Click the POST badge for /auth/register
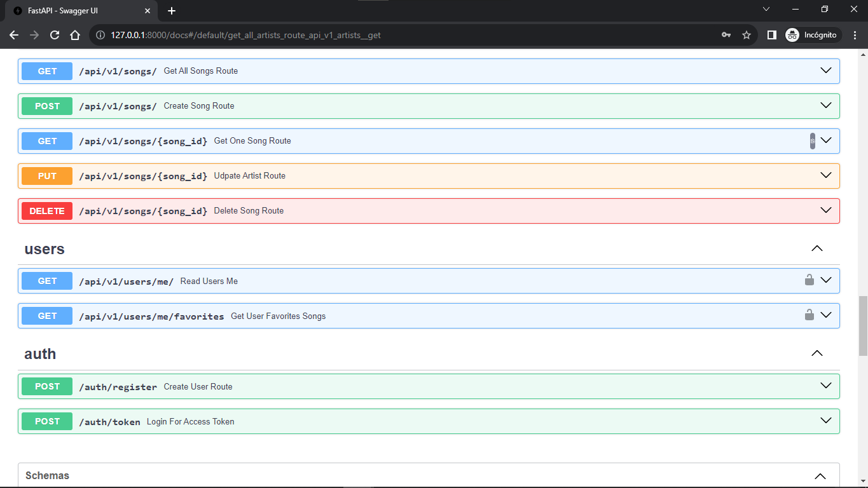This screenshot has height=488, width=868. coord(47,386)
